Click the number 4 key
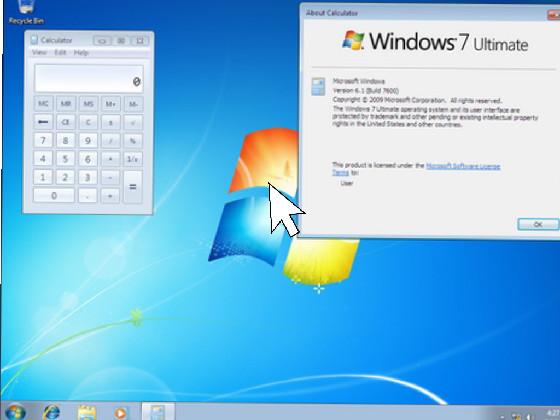Viewport: 560px width, 420px height. coord(43,159)
